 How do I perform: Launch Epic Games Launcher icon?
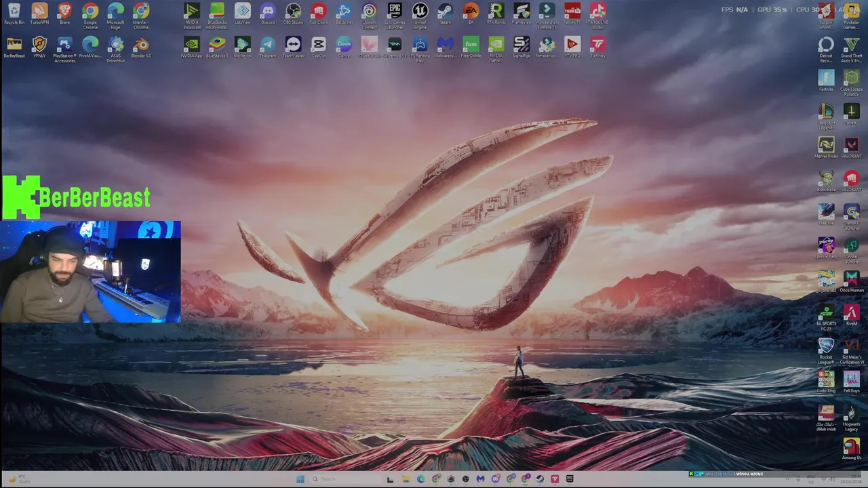point(395,16)
